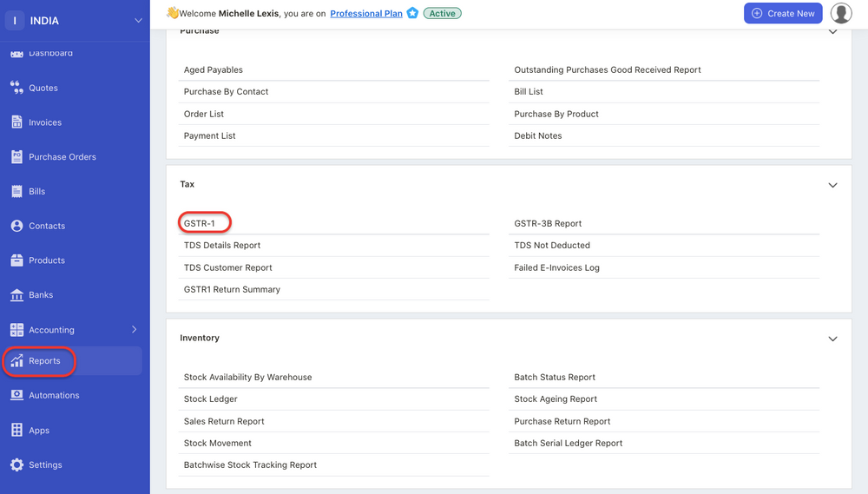
Task: Click the Bills icon in sidebar
Action: (16, 191)
